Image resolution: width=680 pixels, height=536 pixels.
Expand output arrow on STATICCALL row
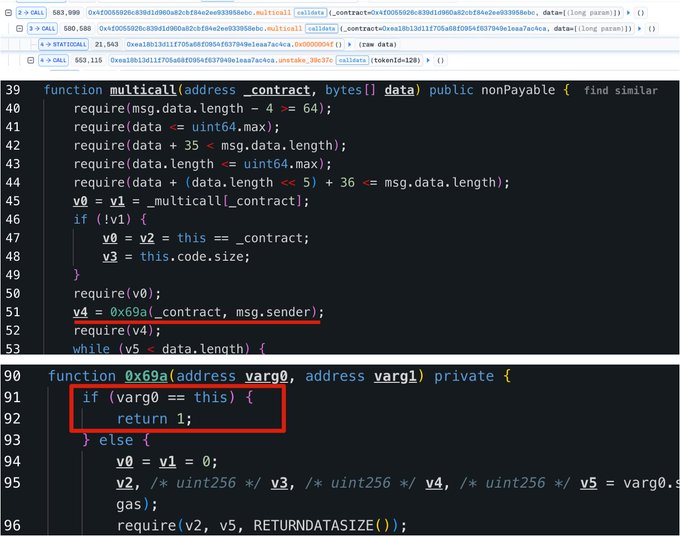click(x=350, y=44)
